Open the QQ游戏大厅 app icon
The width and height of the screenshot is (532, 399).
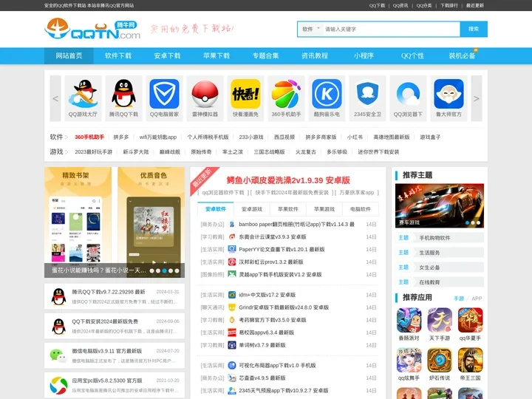[x=83, y=94]
